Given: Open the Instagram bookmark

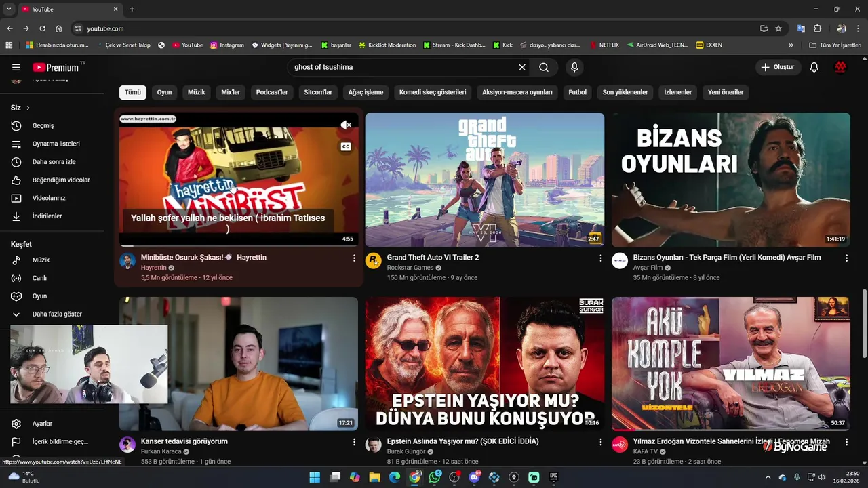Looking at the screenshot, I should click(x=227, y=45).
